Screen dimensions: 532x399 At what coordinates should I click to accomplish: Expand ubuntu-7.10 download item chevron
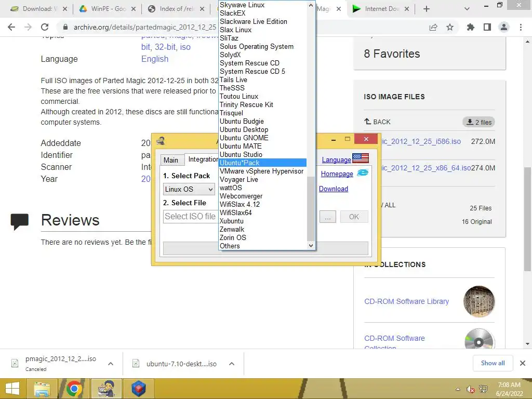231,364
